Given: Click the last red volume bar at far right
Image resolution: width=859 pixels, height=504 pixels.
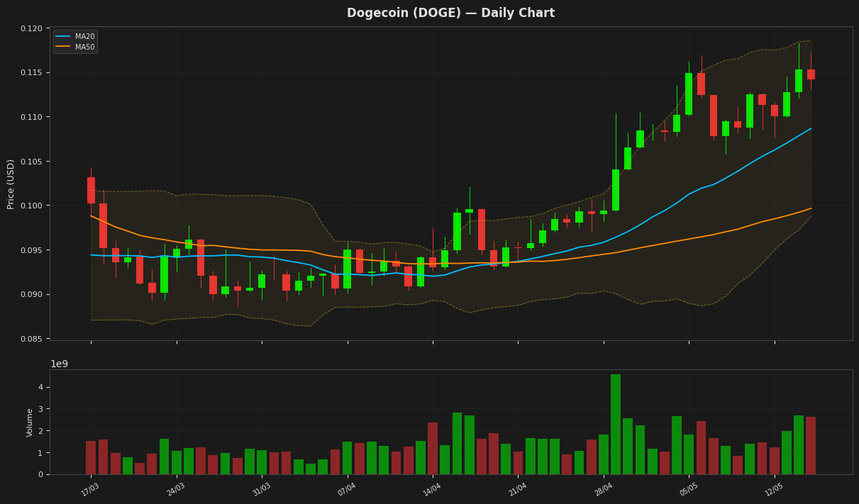Looking at the screenshot, I should [811, 446].
